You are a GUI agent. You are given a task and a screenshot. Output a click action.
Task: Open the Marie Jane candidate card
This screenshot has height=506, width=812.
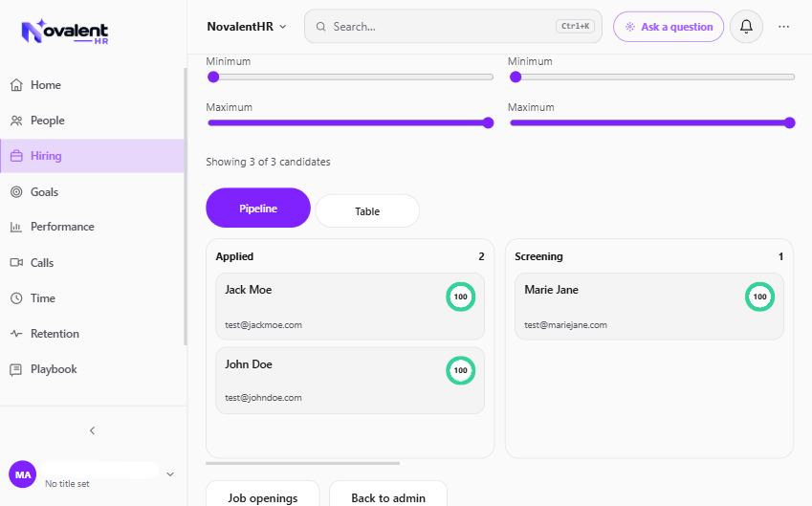tap(649, 306)
